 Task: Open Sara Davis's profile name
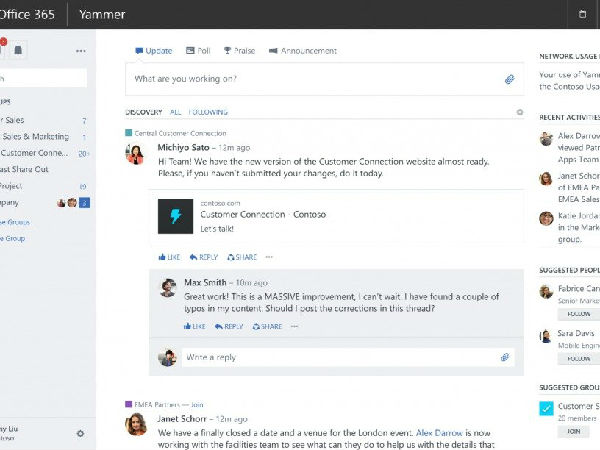pyautogui.click(x=576, y=334)
